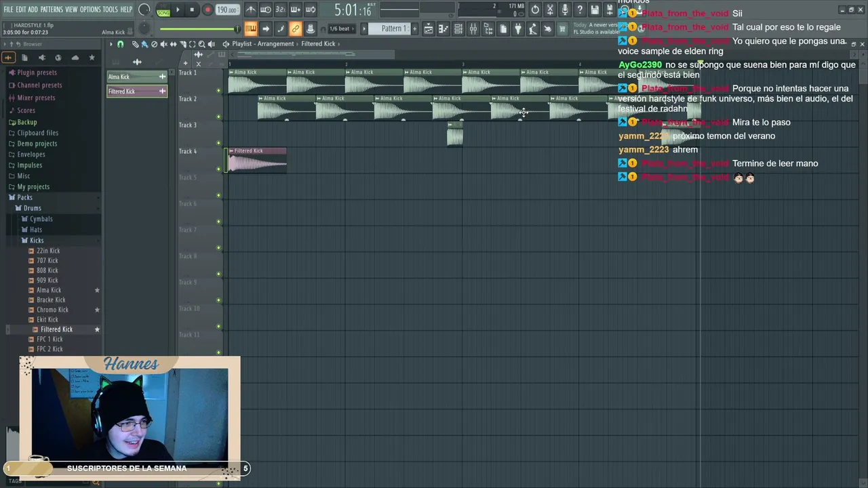Mute Track 4 with green dot
This screenshot has width=868, height=488.
coord(218,169)
